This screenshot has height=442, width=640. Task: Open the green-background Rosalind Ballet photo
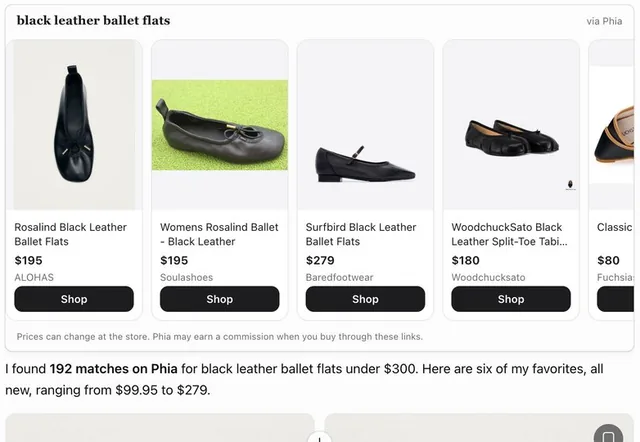220,125
